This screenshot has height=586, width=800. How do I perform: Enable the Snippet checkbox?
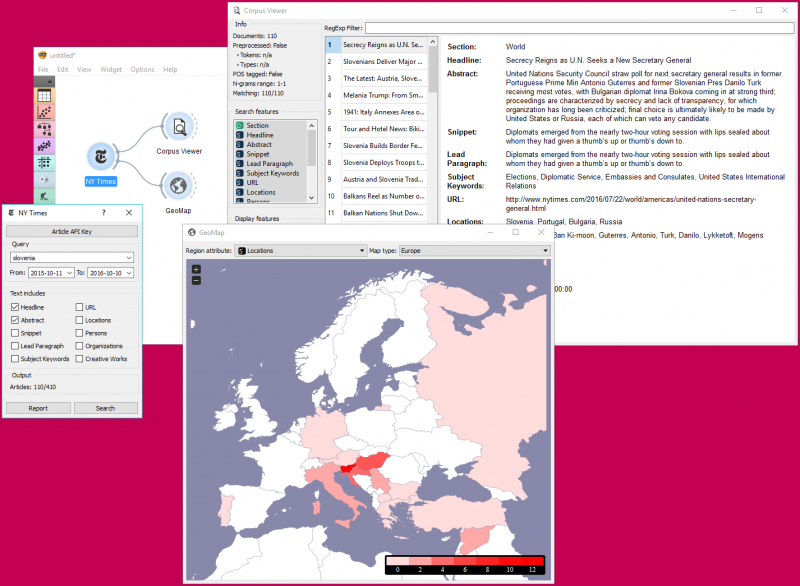[15, 333]
